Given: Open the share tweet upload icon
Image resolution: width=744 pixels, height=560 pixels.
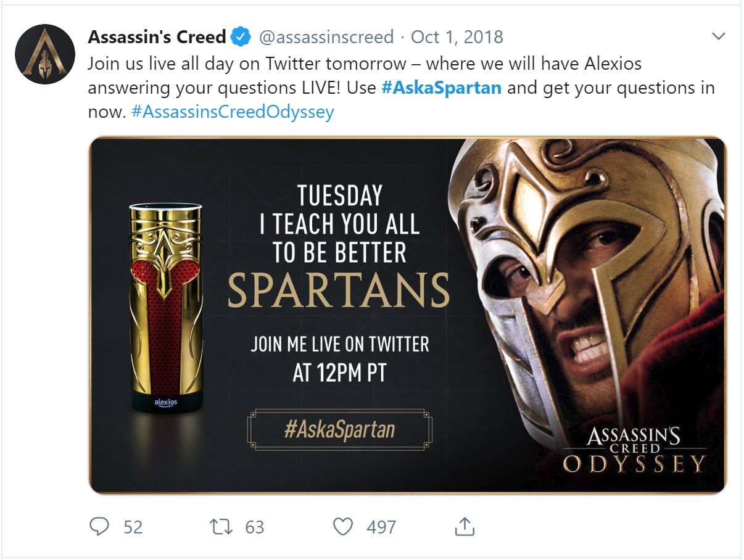Looking at the screenshot, I should 464,526.
